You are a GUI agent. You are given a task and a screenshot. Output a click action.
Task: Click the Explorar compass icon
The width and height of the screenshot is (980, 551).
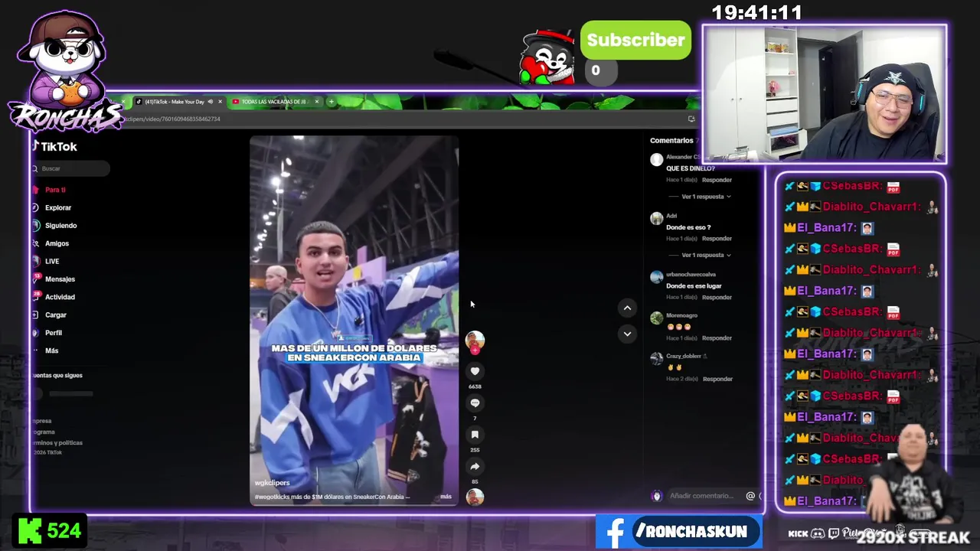35,207
